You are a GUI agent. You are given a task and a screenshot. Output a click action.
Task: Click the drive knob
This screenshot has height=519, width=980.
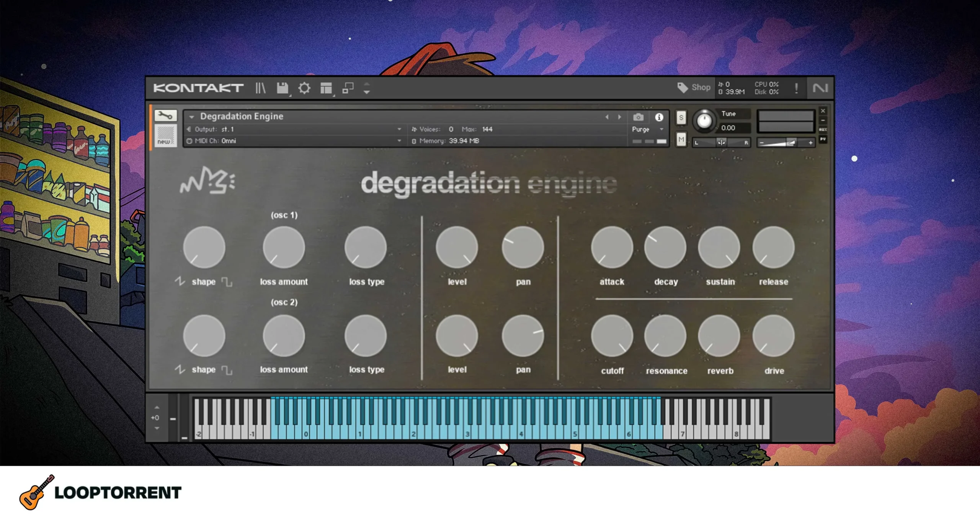[774, 336]
